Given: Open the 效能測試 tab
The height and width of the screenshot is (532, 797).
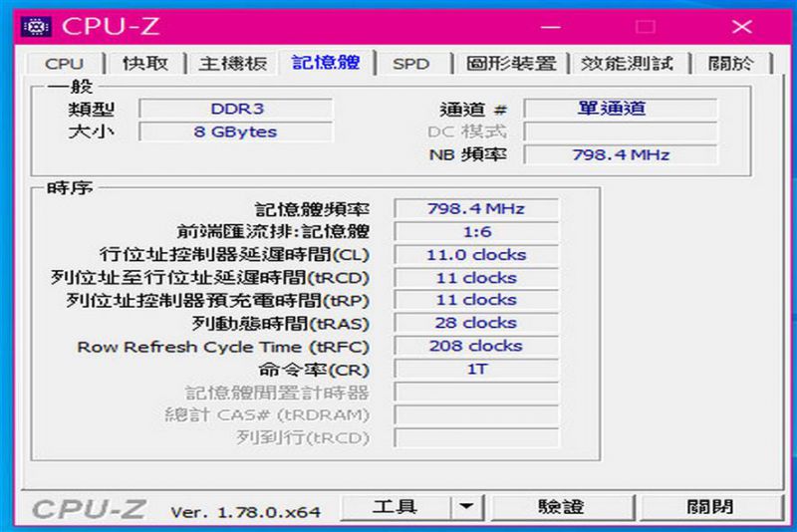Looking at the screenshot, I should (x=627, y=64).
